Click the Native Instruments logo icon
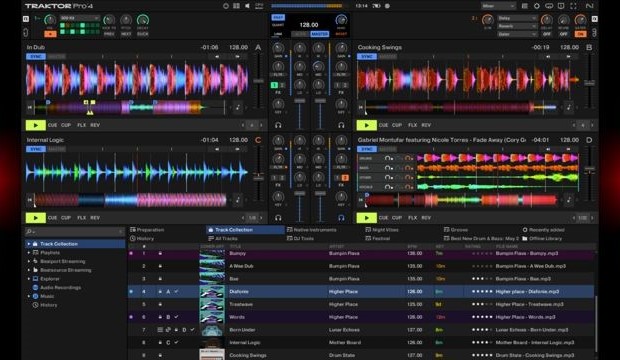The height and width of the screenshot is (360, 620). pyautogui.click(x=589, y=6)
